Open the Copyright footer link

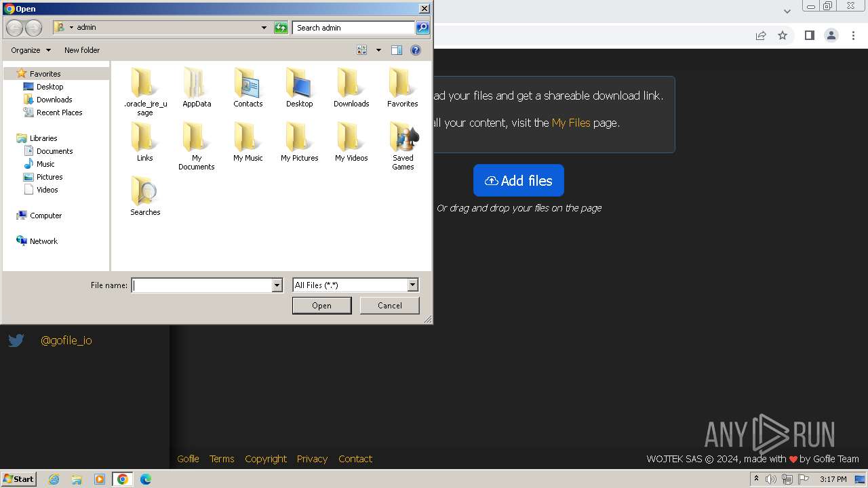tap(266, 459)
